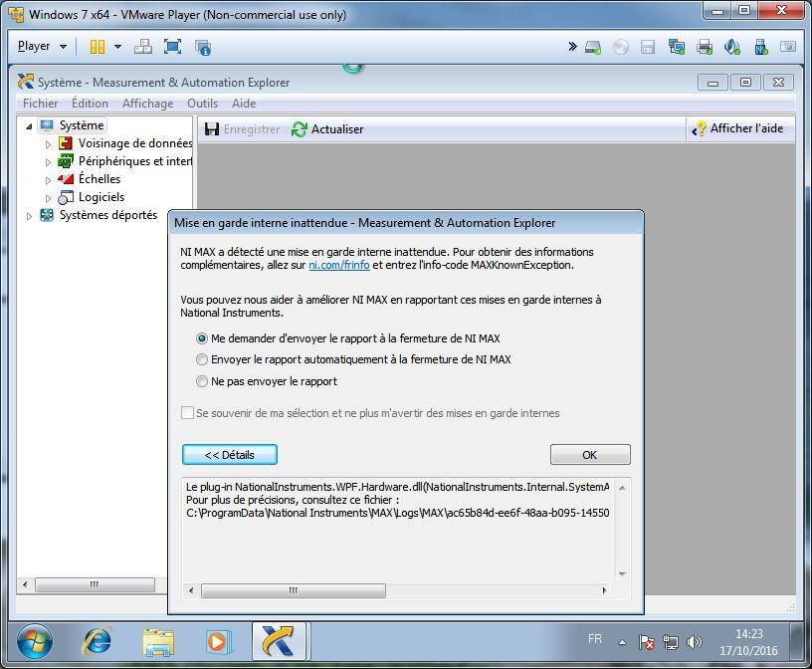The height and width of the screenshot is (669, 812).
Task: Click tree panel horizontal scrollbar thumb
Action: [95, 584]
